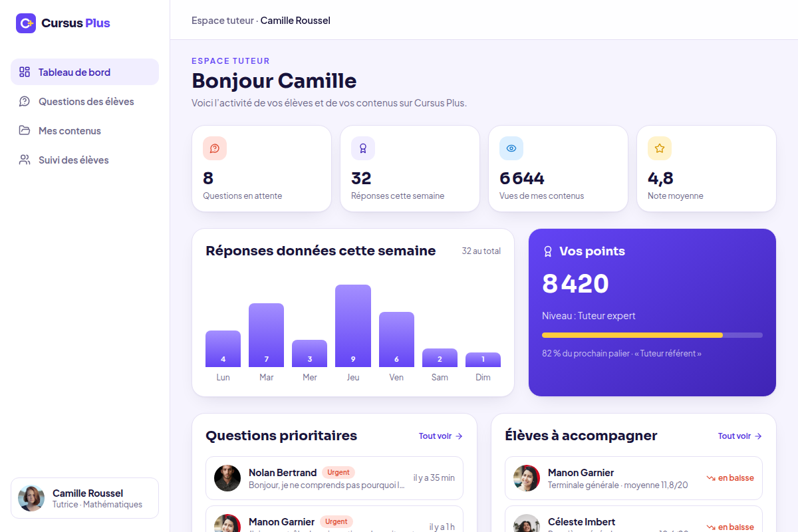Viewport: 798px width, 532px height.
Task: Click the Dim bar showing 1 response
Action: (483, 360)
